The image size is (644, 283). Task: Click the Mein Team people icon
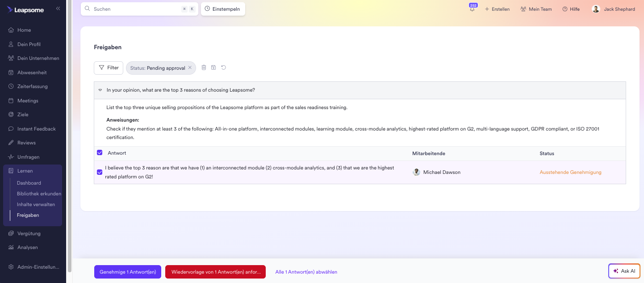point(523,9)
